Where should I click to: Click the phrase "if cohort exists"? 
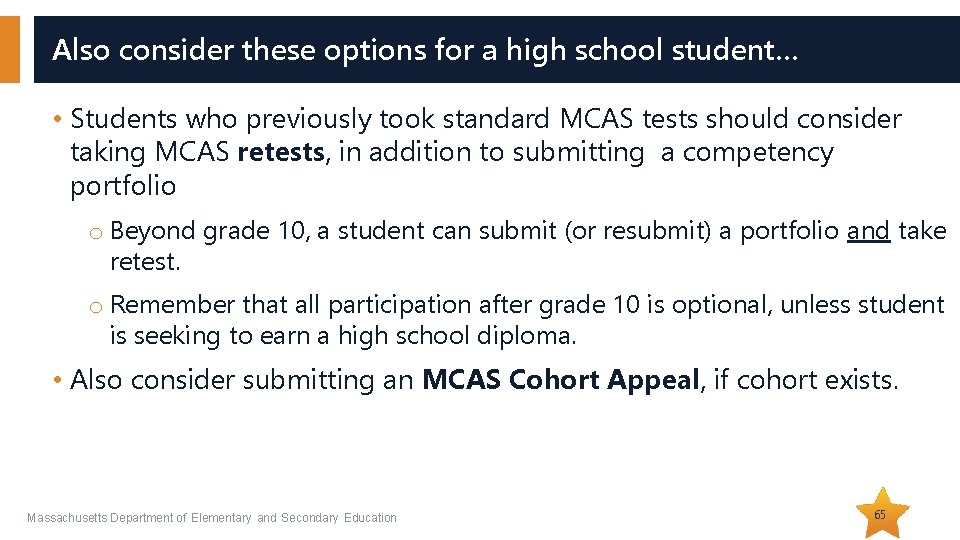click(x=802, y=380)
